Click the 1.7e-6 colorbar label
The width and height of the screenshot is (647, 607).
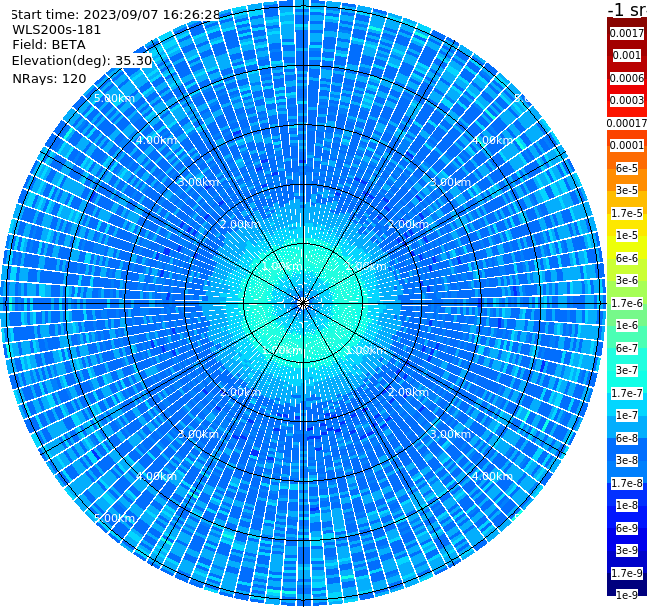click(x=627, y=303)
